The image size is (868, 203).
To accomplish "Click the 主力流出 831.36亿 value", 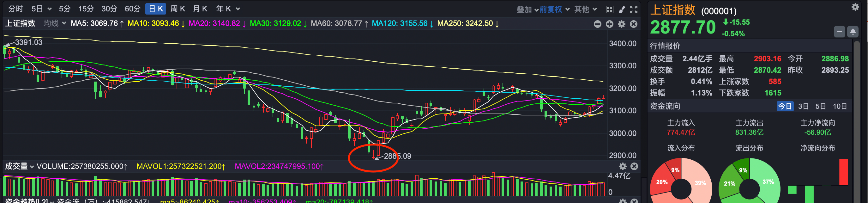I will (749, 132).
